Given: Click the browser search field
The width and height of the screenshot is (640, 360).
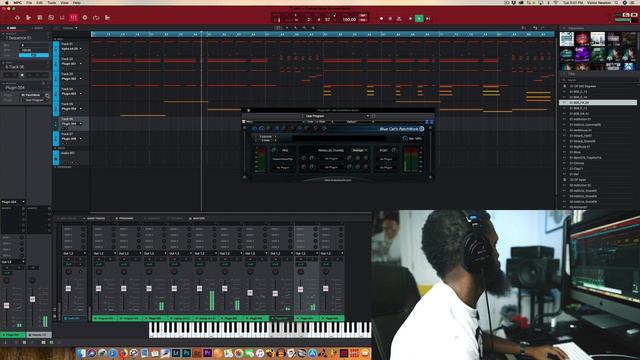Looking at the screenshot, I should click(598, 80).
